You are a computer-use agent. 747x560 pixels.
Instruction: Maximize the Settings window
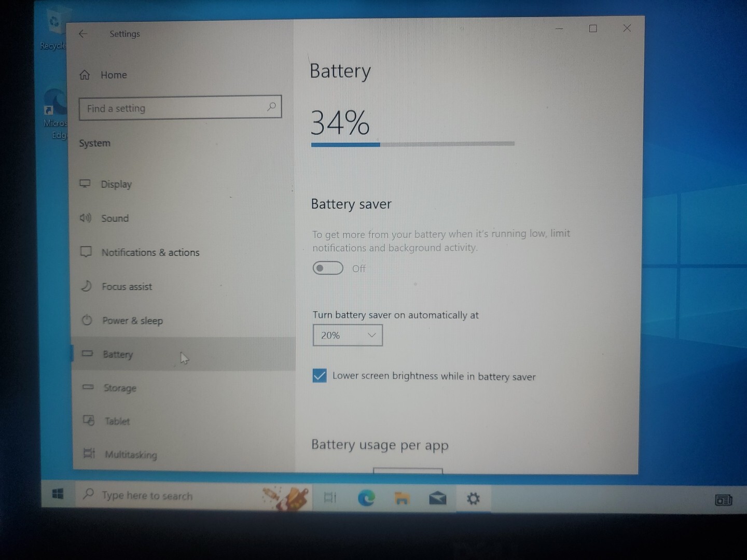(x=593, y=29)
